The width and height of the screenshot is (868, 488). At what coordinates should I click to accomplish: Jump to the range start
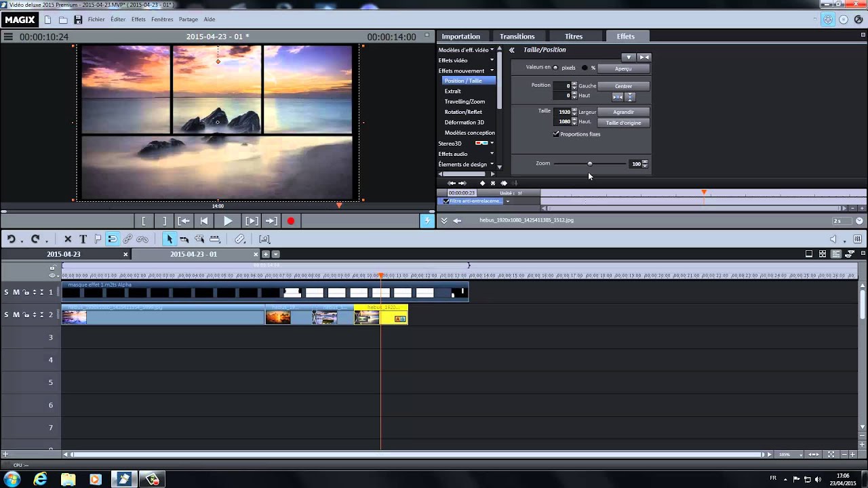click(184, 221)
